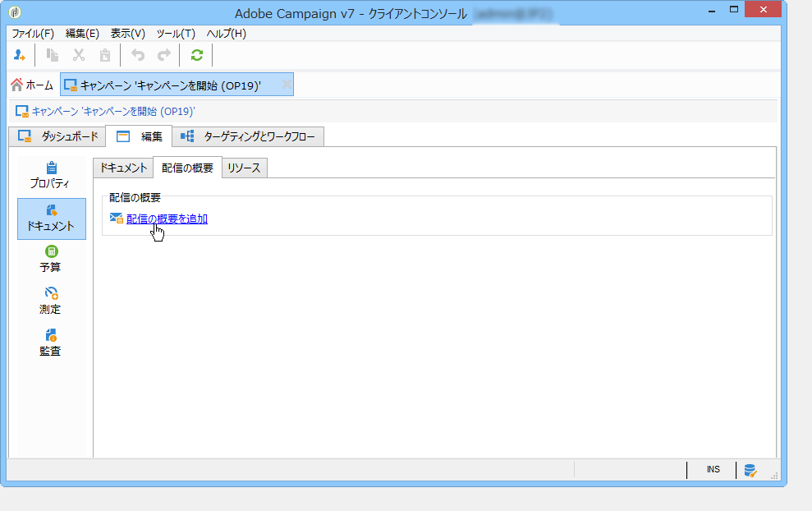
Task: Click the Copy toolbar icon
Action: click(53, 55)
